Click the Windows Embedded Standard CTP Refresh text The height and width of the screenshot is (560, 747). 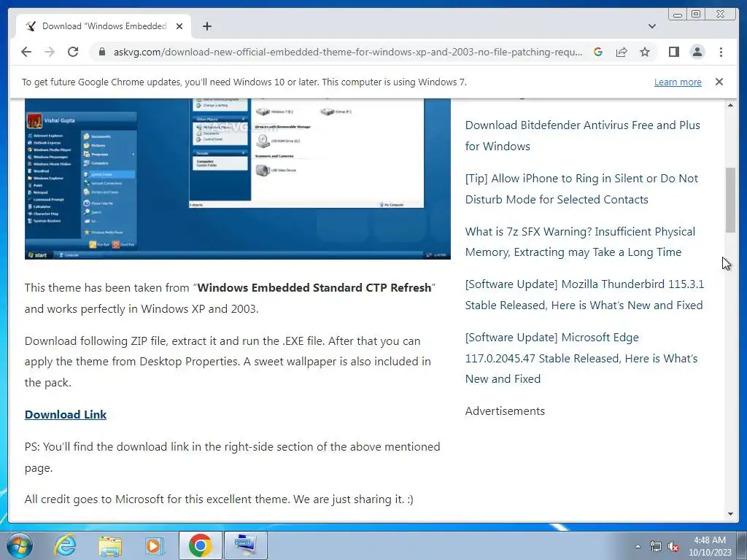click(314, 287)
